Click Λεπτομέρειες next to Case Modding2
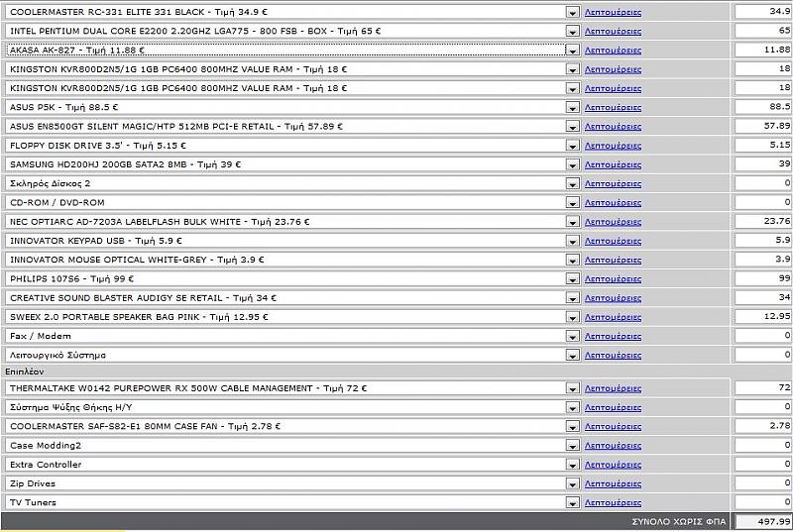 (613, 446)
